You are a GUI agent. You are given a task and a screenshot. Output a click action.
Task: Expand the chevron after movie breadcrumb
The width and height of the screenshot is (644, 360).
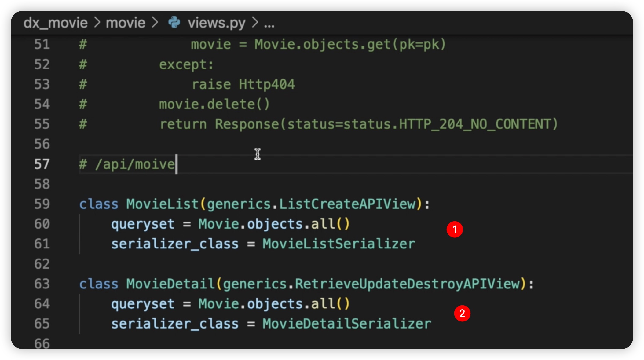155,23
